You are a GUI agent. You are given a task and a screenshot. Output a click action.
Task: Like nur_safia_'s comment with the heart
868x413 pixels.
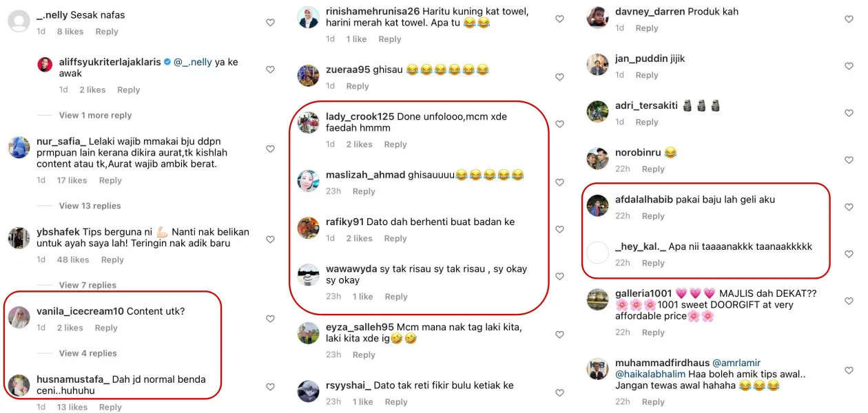pos(270,149)
